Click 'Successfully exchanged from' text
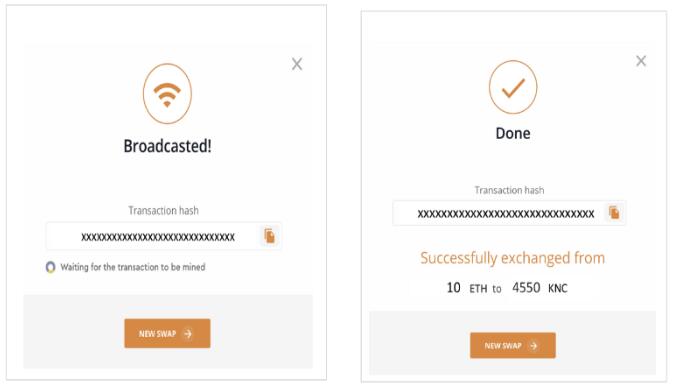 (x=513, y=258)
